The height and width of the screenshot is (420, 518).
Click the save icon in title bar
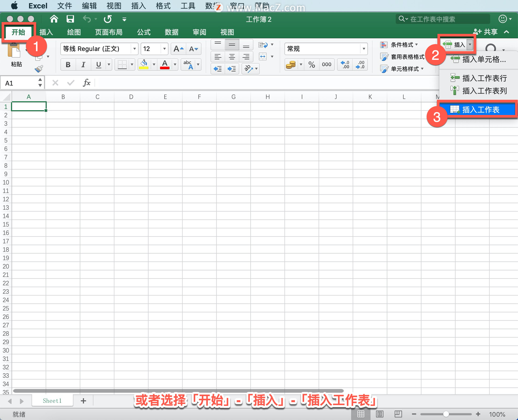[x=70, y=19]
